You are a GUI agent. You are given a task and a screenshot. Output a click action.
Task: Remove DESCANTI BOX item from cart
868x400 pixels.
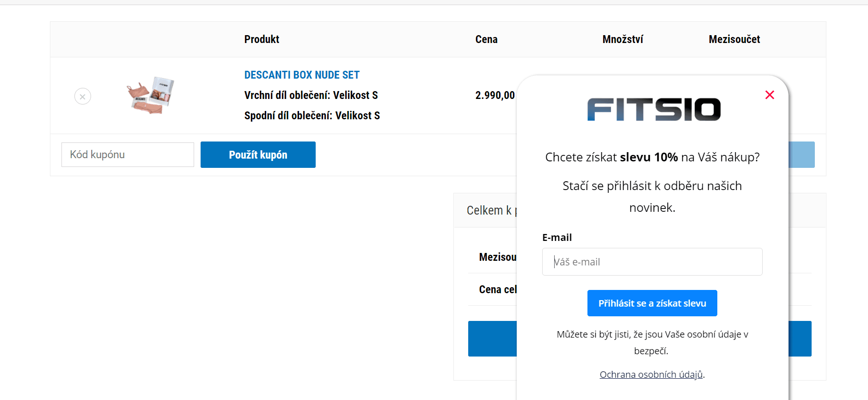(x=83, y=96)
